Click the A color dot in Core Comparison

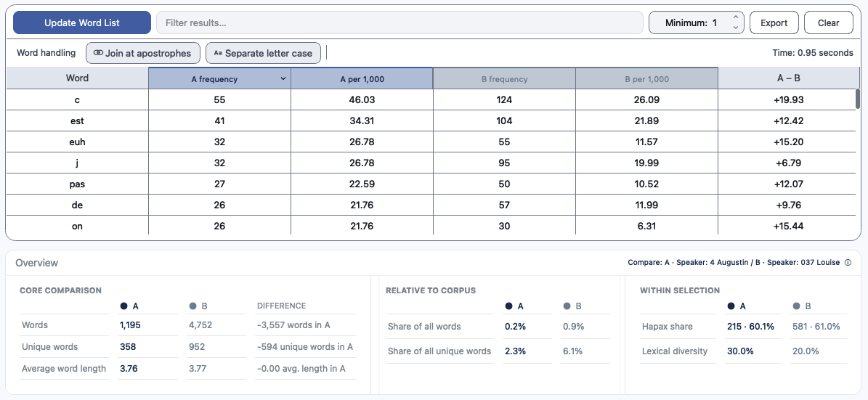point(123,306)
